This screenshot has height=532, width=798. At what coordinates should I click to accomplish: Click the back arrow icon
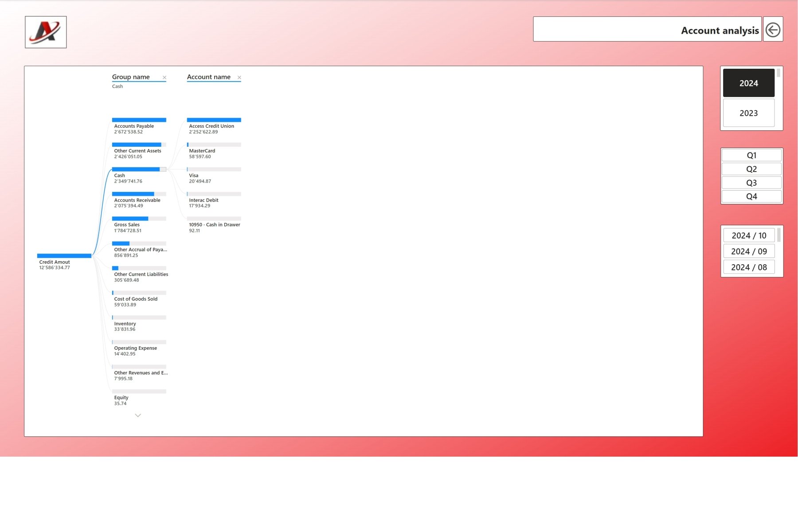click(773, 30)
